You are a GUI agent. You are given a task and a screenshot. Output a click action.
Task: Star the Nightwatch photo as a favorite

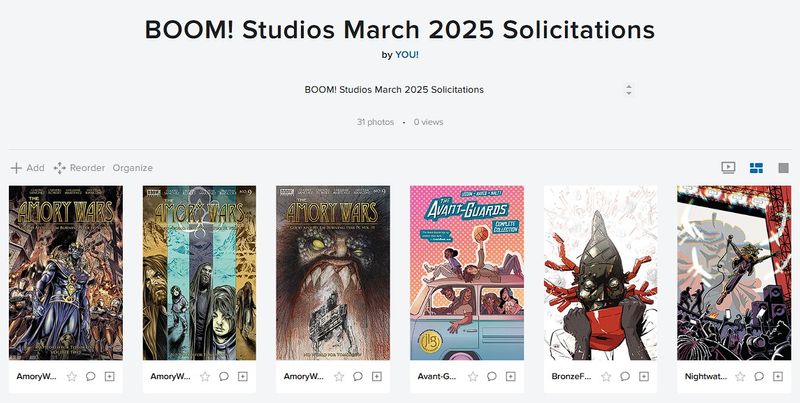(x=740, y=377)
